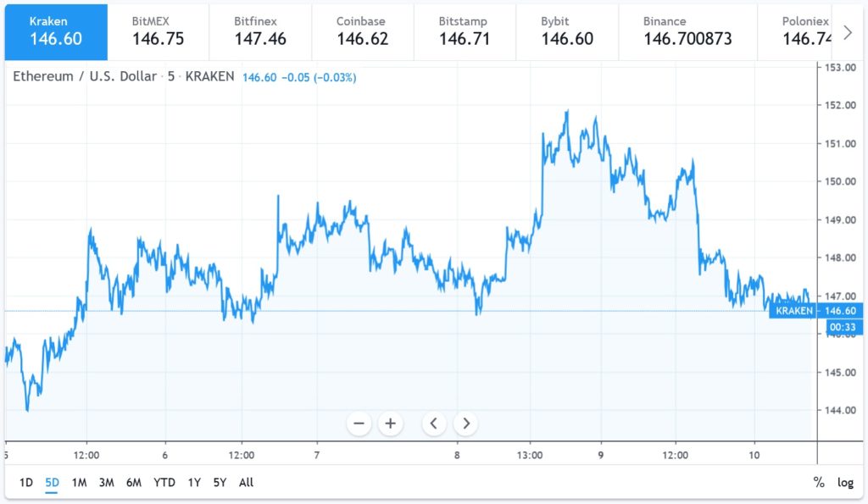Open the Bitstamp price tab
Screen dimensions: 868x504
(x=465, y=30)
